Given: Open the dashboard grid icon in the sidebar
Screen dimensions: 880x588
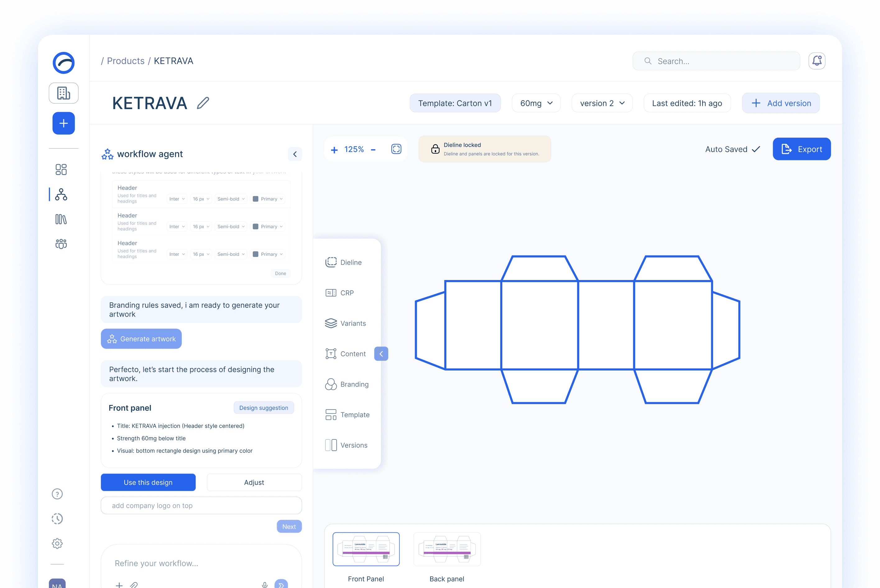Looking at the screenshot, I should pyautogui.click(x=61, y=169).
